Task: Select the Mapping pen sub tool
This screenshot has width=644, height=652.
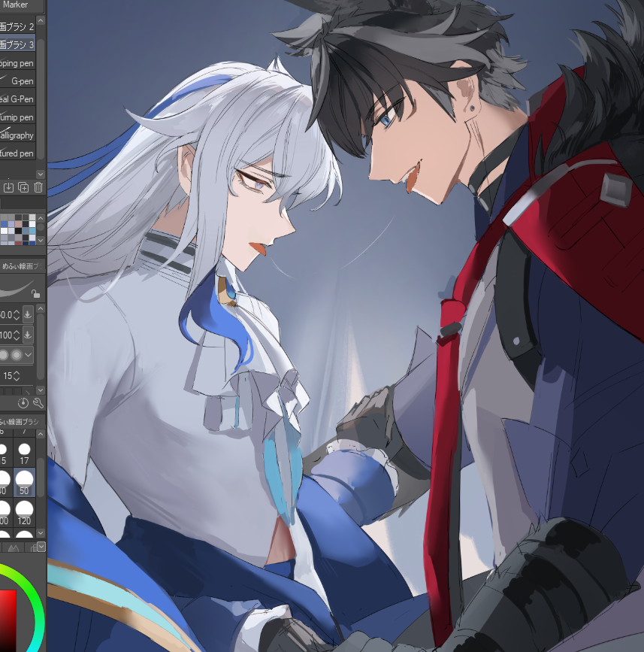Action: (18, 62)
